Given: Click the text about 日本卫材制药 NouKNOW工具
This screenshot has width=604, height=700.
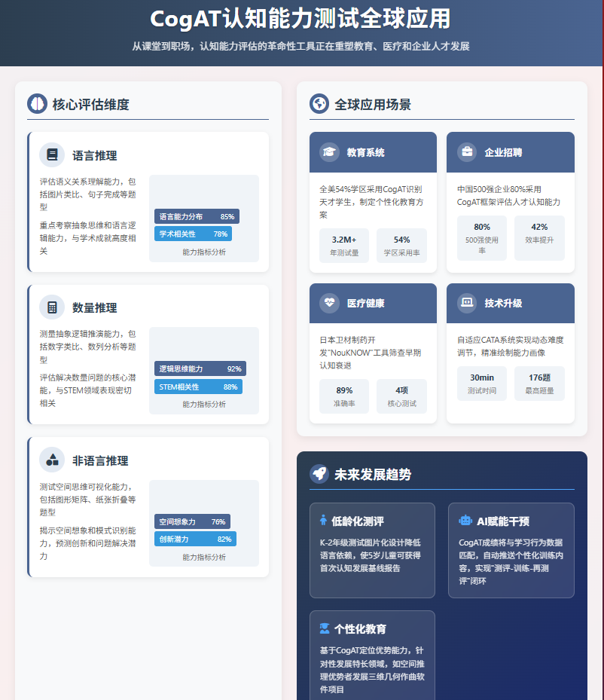Looking at the screenshot, I should coord(371,353).
